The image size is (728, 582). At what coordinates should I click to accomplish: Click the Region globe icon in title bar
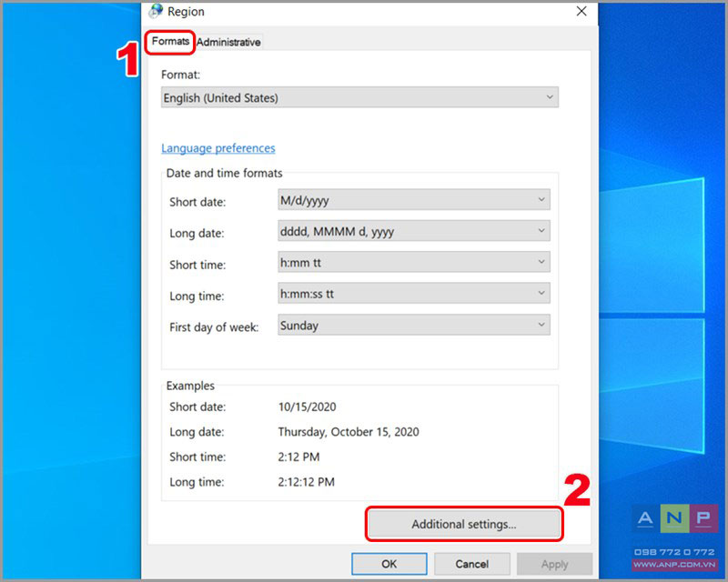coord(156,11)
